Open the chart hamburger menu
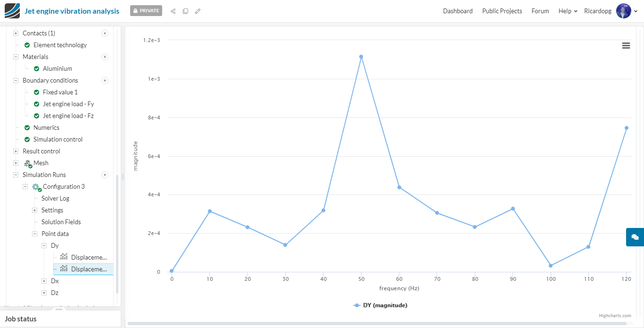Image resolution: width=644 pixels, height=328 pixels. click(626, 45)
